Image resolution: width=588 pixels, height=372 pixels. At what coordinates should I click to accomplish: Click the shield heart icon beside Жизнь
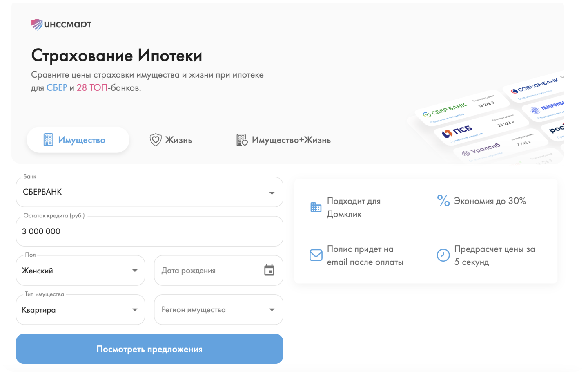click(x=156, y=140)
